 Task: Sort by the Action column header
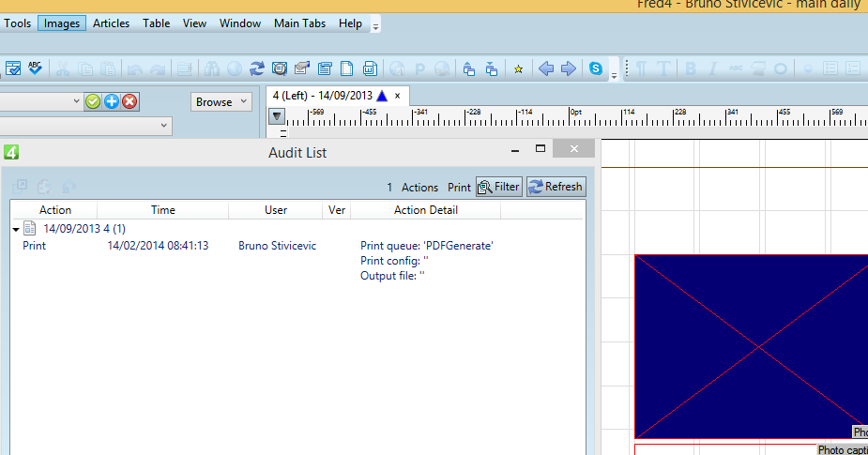click(54, 210)
